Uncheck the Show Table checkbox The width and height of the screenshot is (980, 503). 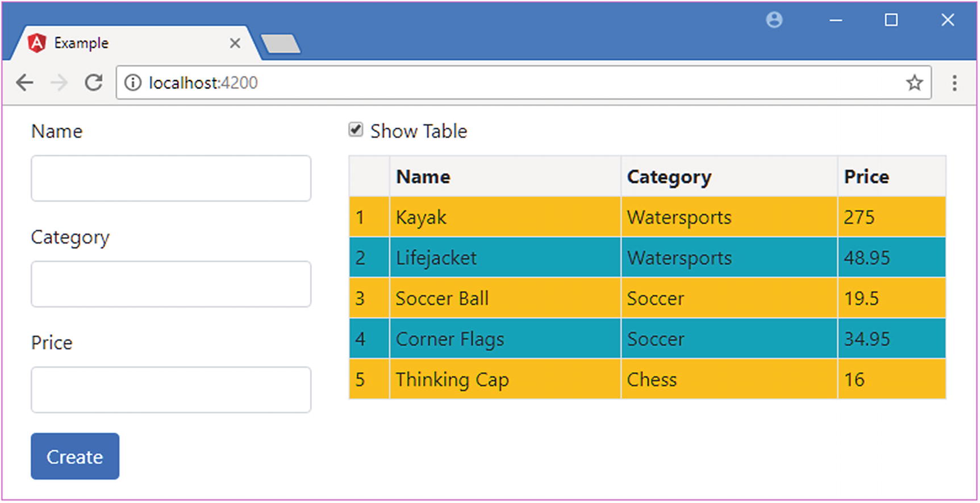coord(356,130)
